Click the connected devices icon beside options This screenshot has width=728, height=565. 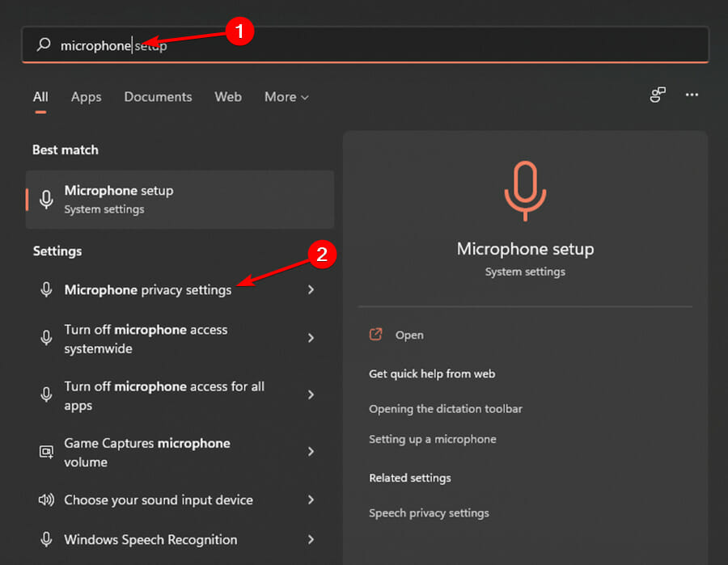(x=658, y=95)
